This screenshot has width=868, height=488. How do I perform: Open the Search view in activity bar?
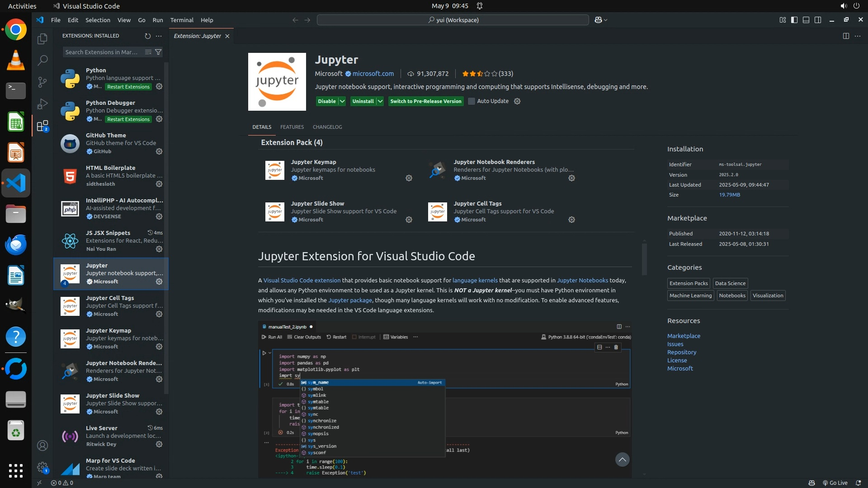coord(42,60)
